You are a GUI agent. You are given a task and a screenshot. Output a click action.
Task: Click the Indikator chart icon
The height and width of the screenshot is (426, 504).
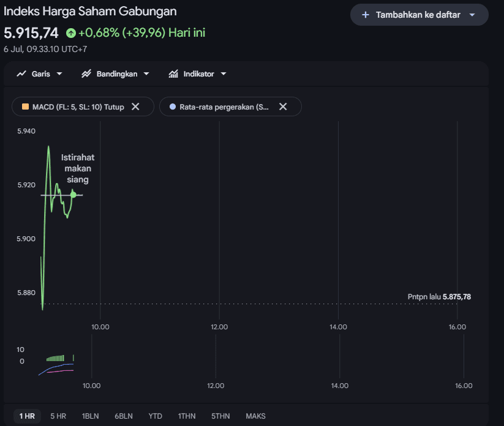[x=173, y=74]
